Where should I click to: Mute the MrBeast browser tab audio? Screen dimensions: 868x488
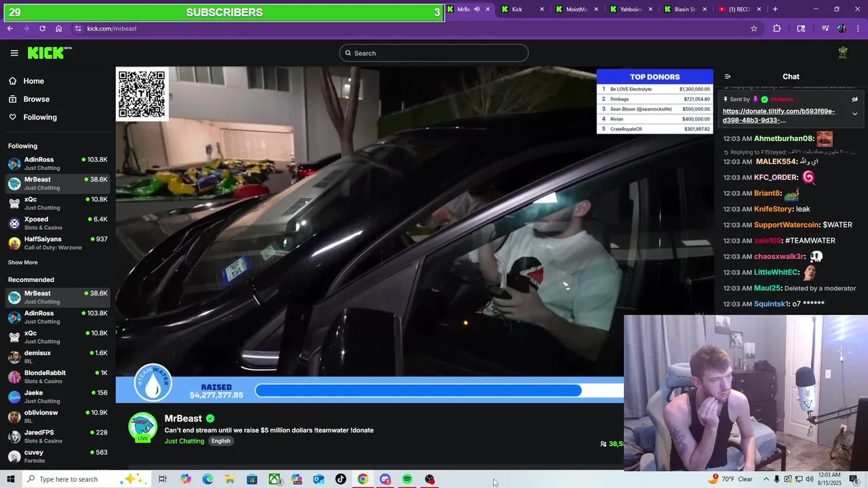[477, 9]
